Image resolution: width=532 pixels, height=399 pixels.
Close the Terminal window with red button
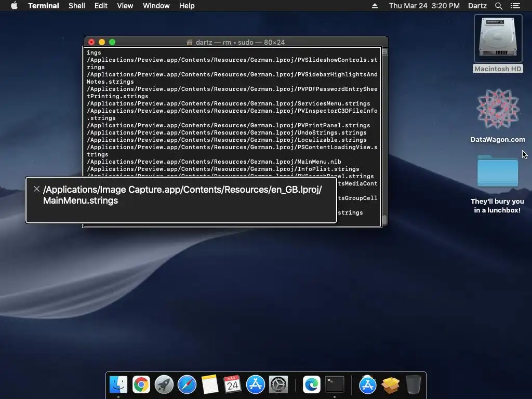click(91, 42)
